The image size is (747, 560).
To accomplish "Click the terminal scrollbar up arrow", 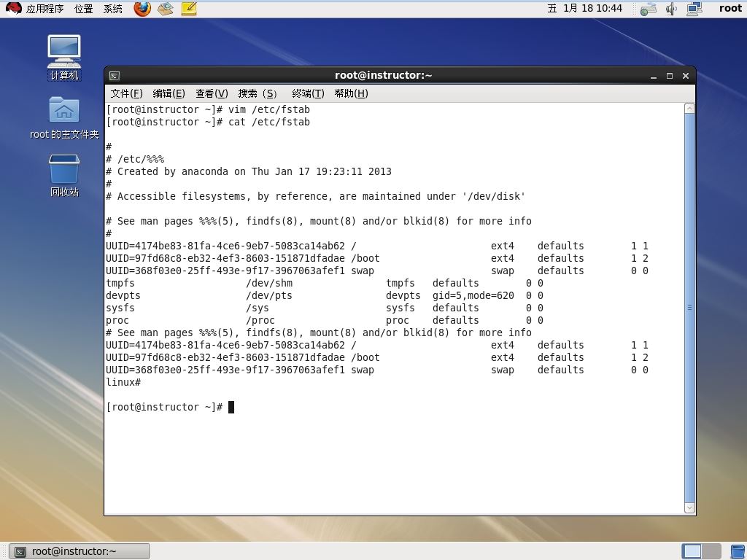I will (x=689, y=109).
